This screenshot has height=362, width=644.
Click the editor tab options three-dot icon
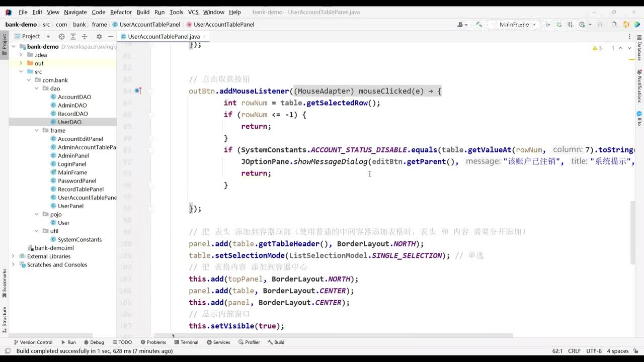click(x=629, y=37)
